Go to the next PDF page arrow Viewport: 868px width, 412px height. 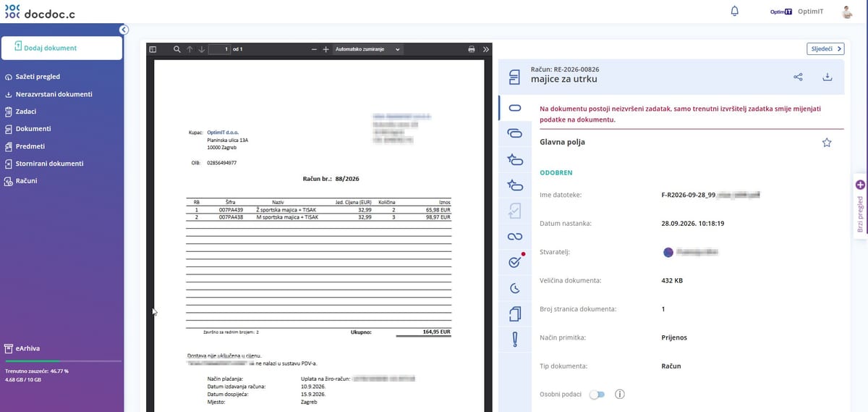201,49
